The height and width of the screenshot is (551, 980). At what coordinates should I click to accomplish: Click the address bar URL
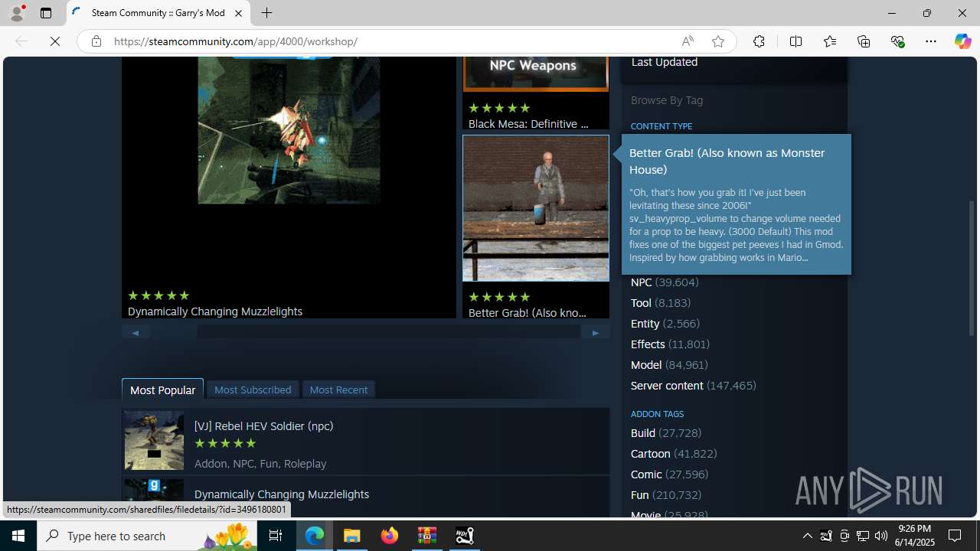236,41
